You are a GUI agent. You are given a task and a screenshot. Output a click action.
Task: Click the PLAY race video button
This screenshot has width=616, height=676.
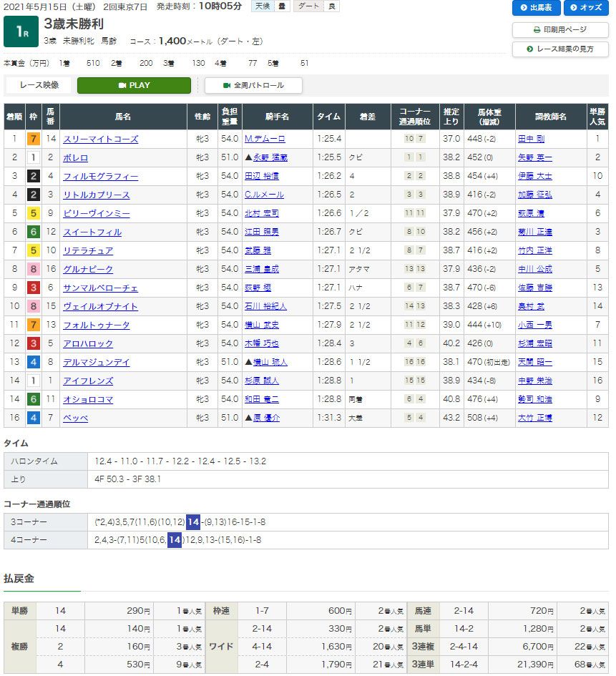pos(134,85)
